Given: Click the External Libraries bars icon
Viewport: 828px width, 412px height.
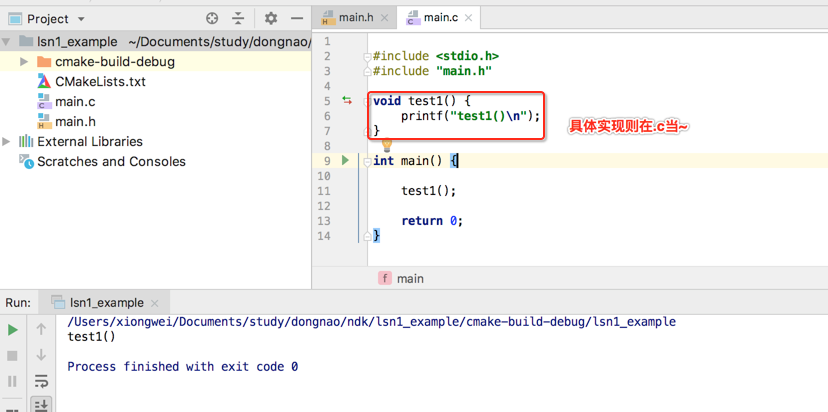Looking at the screenshot, I should click(x=26, y=142).
